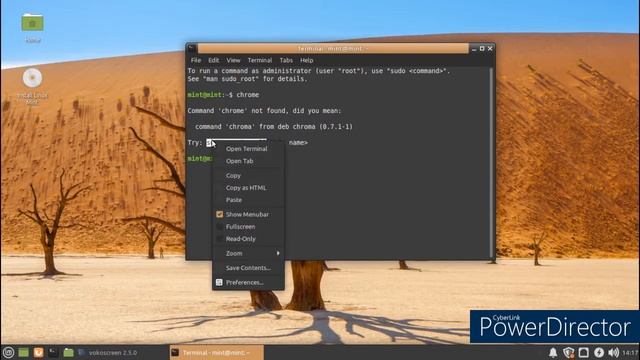Click the terminal icon in the window title bar

click(x=191, y=48)
